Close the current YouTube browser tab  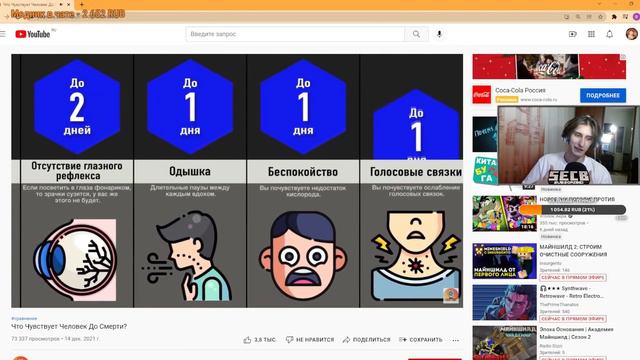[x=69, y=4]
